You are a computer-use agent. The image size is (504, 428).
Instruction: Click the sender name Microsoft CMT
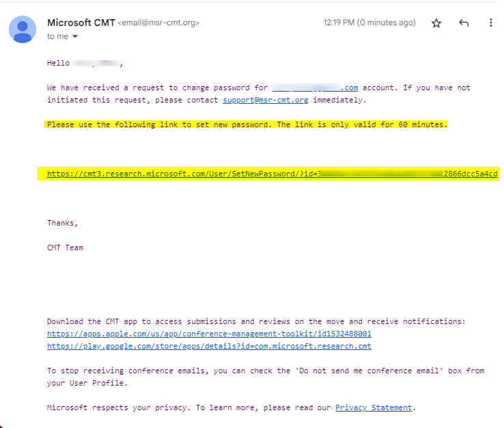(80, 23)
